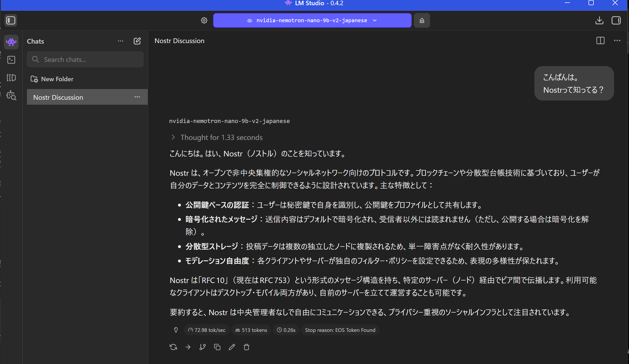Open the model discovery search icon
Image resolution: width=629 pixels, height=364 pixels.
click(x=11, y=95)
